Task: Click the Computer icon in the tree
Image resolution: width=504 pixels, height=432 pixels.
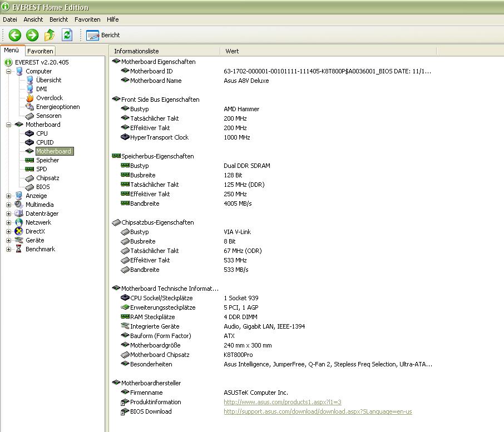Action: click(19, 71)
